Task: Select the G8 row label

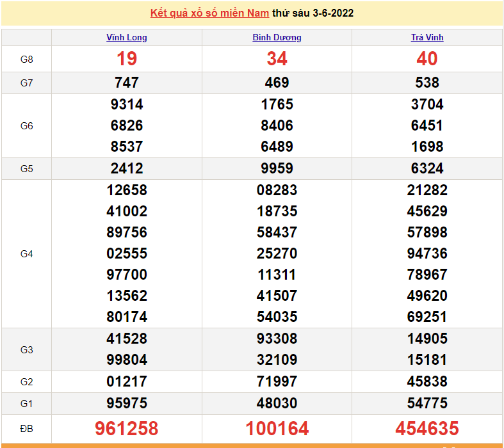Action: coord(26,60)
